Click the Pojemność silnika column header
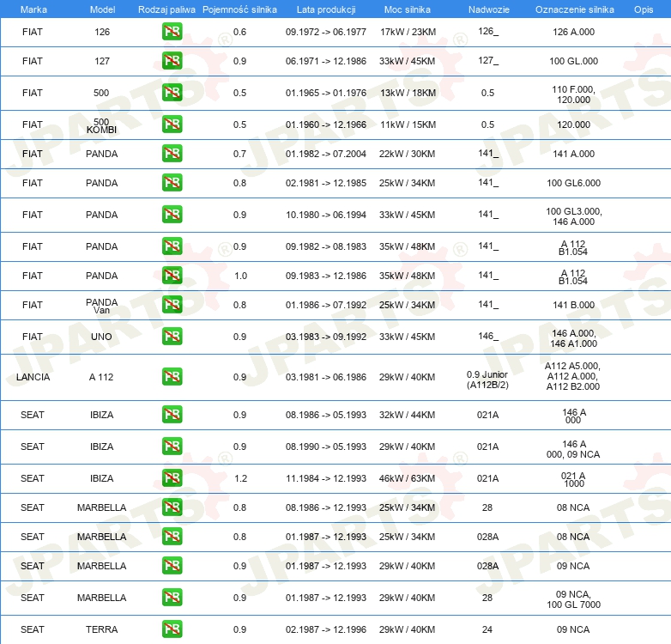Screen dimensions: 671x644 click(239, 9)
